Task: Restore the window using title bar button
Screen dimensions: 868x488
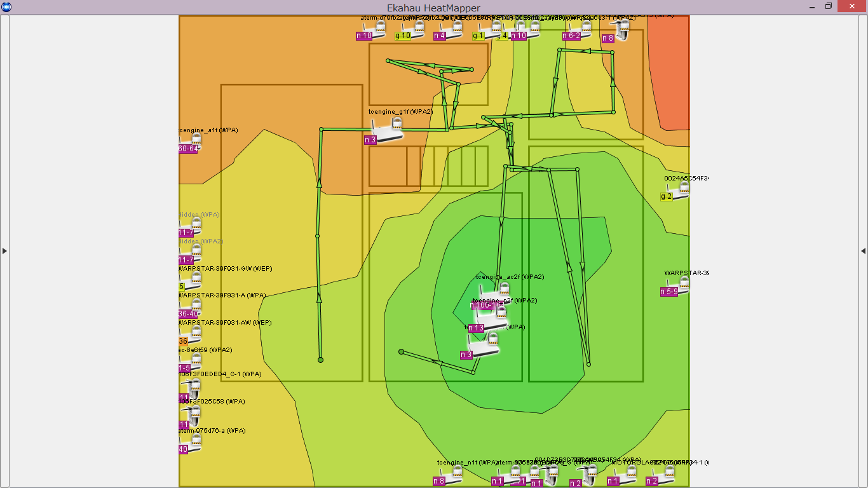Action: click(x=829, y=6)
